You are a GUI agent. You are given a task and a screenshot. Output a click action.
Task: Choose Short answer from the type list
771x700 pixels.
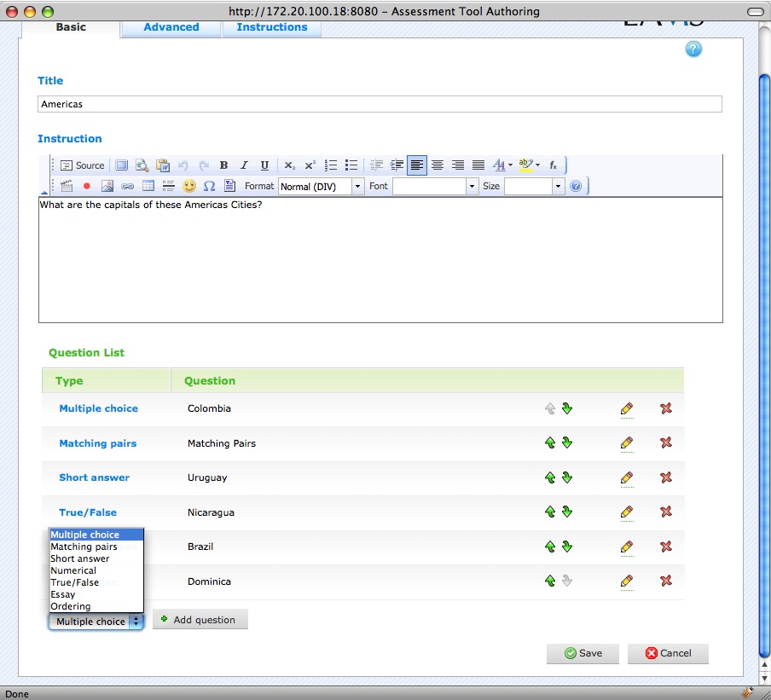coord(96,558)
